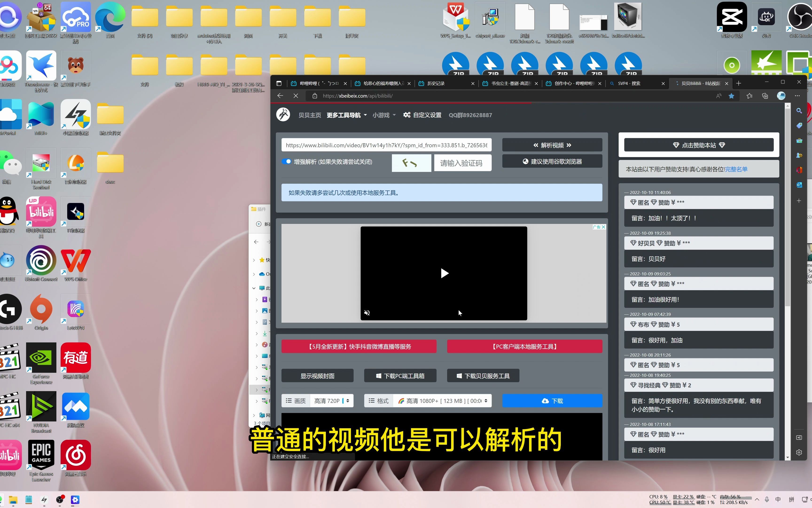Expand the 更多工具导航 dropdown
The height and width of the screenshot is (508, 812).
pyautogui.click(x=347, y=115)
